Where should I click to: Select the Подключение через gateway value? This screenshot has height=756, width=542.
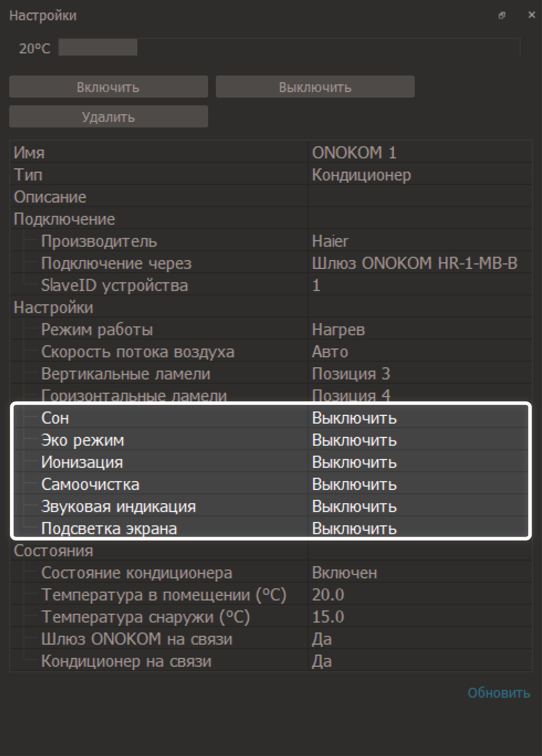(419, 263)
